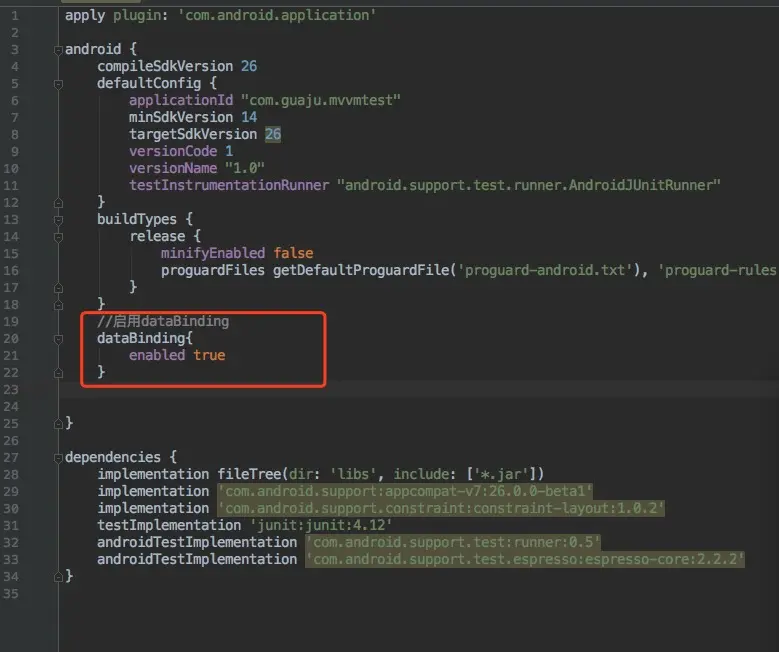The height and width of the screenshot is (652, 779).
Task: Click the minSdkVersion text
Action: pyautogui.click(x=181, y=117)
